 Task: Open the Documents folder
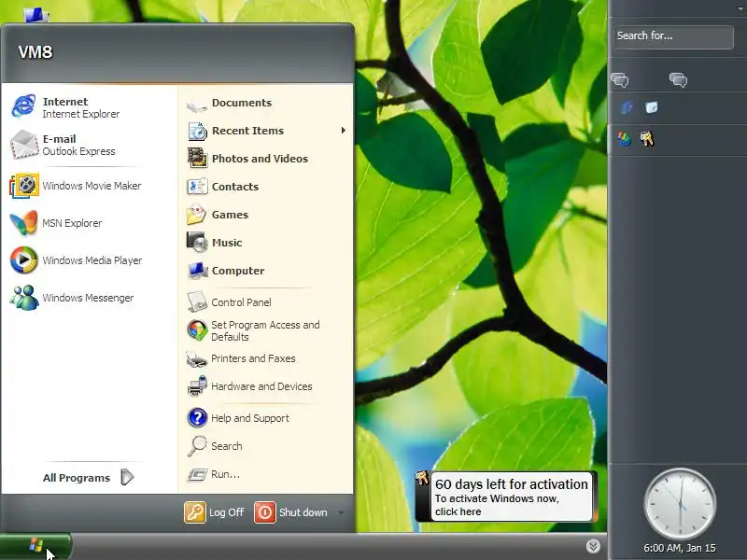click(230, 103)
